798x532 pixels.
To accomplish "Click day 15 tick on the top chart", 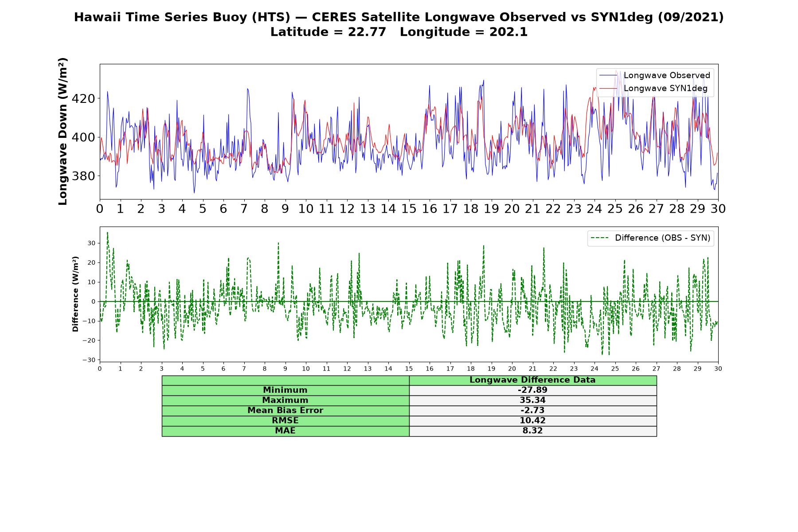I will pyautogui.click(x=409, y=208).
